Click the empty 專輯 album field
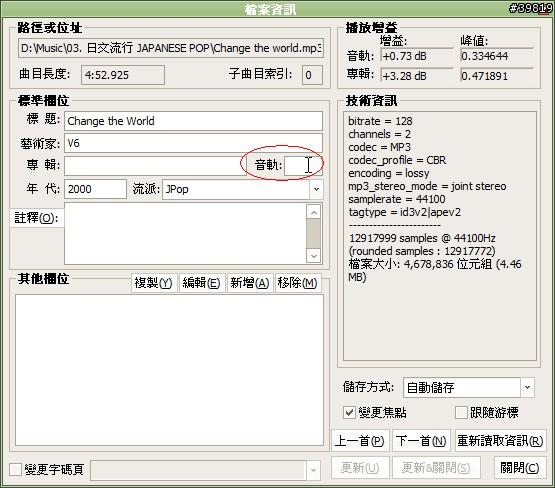The height and width of the screenshot is (488, 555). [154, 165]
